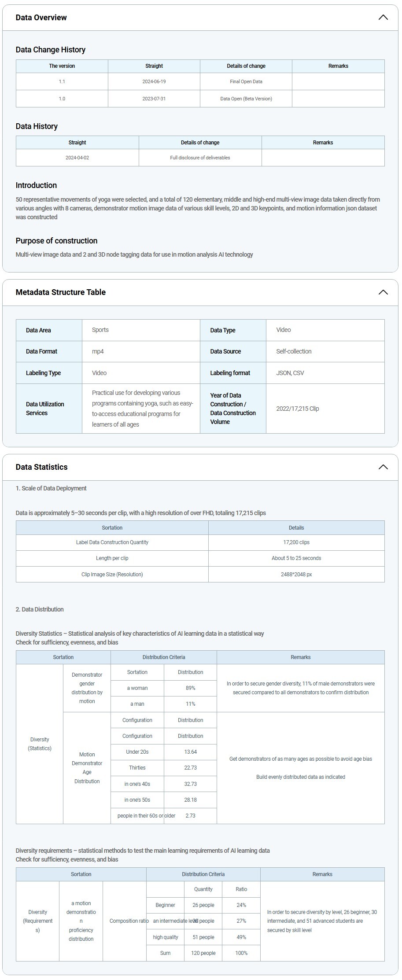Click the Data Statistics section title
402x980 pixels.
click(x=42, y=467)
